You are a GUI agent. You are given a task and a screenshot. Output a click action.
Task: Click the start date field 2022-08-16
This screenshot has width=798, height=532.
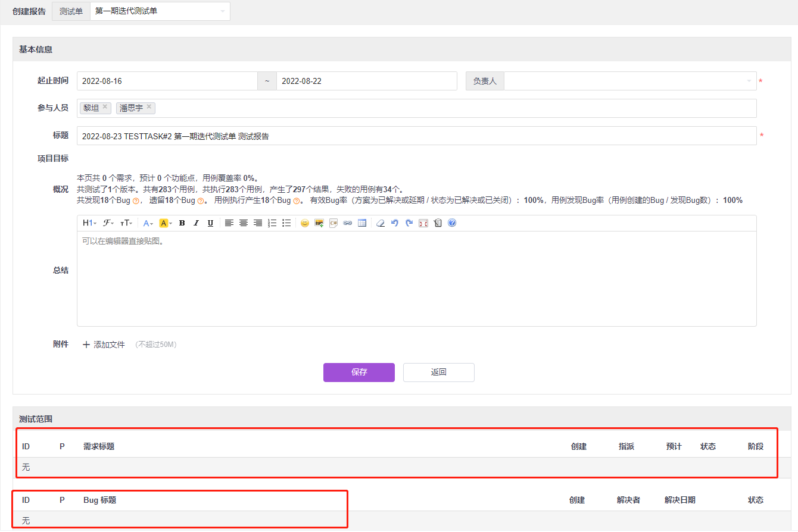(167, 81)
